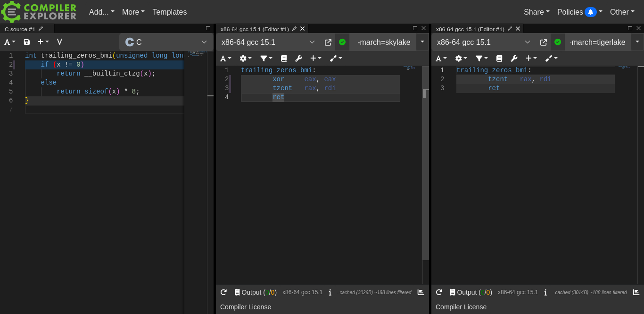Image resolution: width=644 pixels, height=314 pixels.
Task: Click the Policies notification bell
Action: 590,12
